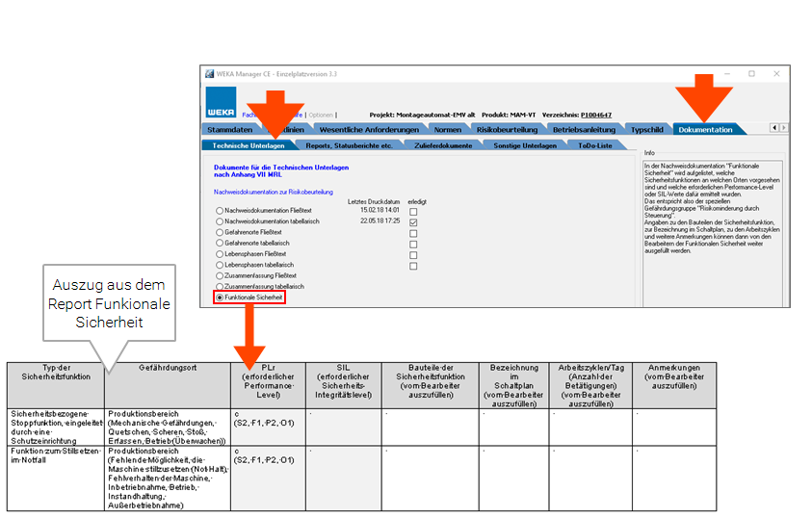Click inside the Info description text box

click(712, 212)
